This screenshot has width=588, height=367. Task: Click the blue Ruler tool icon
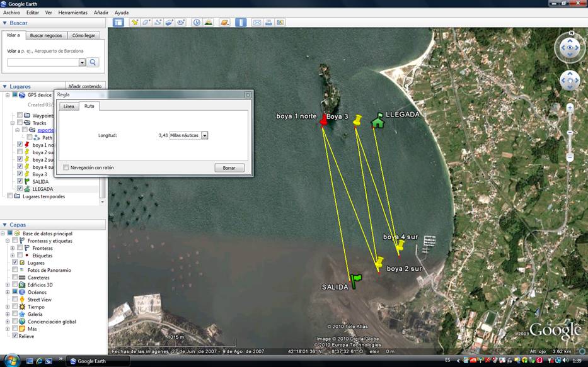point(241,23)
